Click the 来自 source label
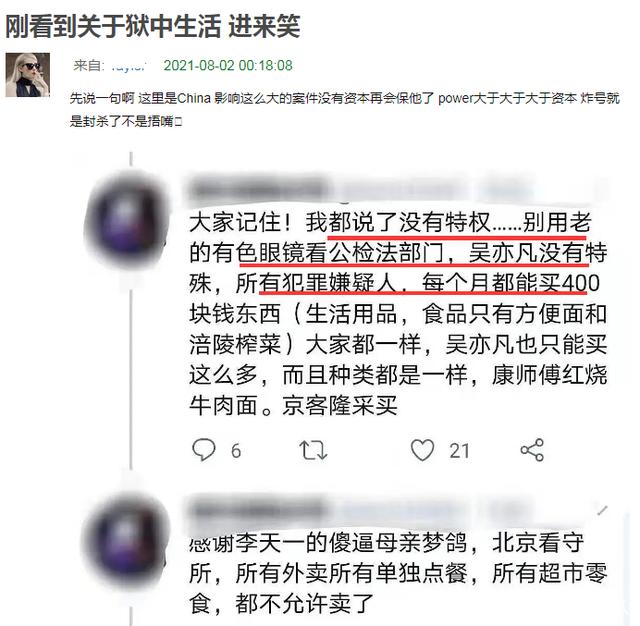This screenshot has height=626, width=640. (89, 65)
